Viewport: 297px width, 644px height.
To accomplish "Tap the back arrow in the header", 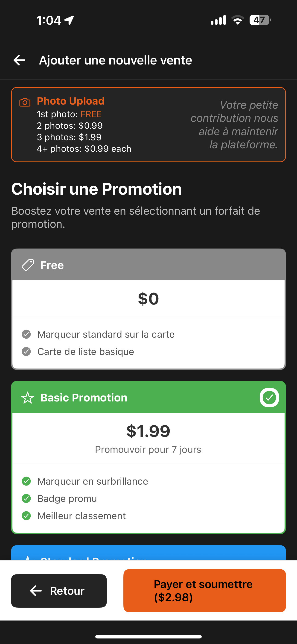I will pyautogui.click(x=19, y=60).
